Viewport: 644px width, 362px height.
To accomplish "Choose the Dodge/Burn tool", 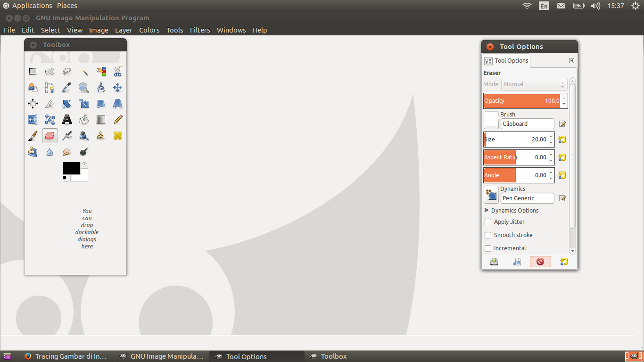I will [84, 152].
